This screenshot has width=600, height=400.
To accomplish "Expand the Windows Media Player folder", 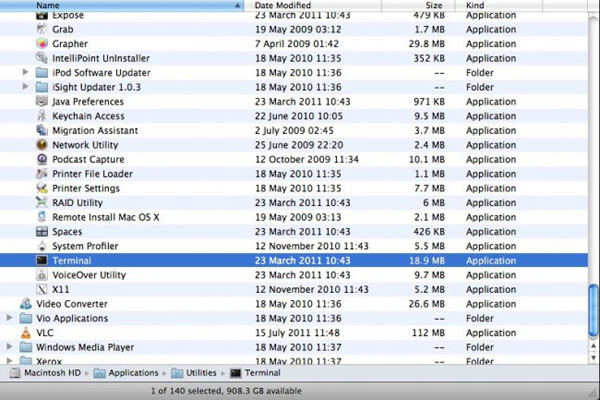I will [x=9, y=347].
